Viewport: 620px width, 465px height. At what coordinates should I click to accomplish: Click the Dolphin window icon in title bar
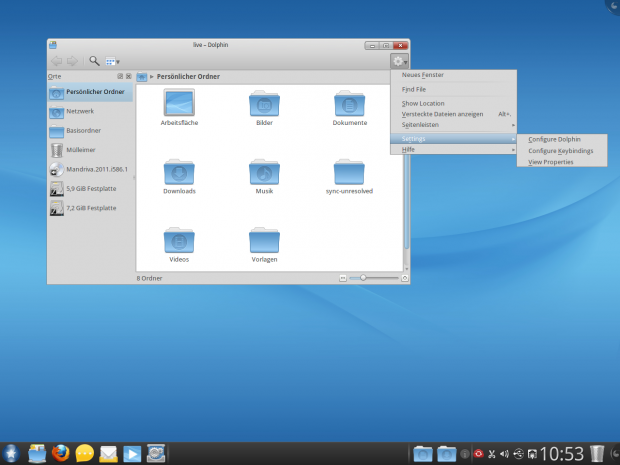[x=53, y=45]
